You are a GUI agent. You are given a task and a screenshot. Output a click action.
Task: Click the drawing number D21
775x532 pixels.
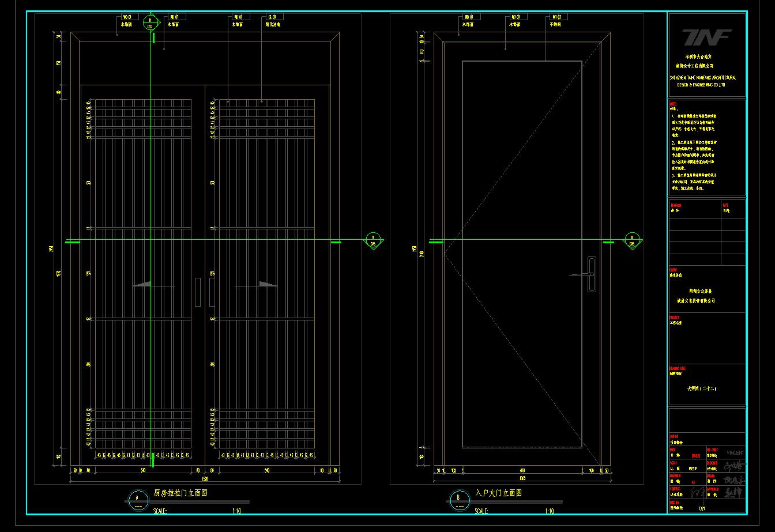coord(702,508)
